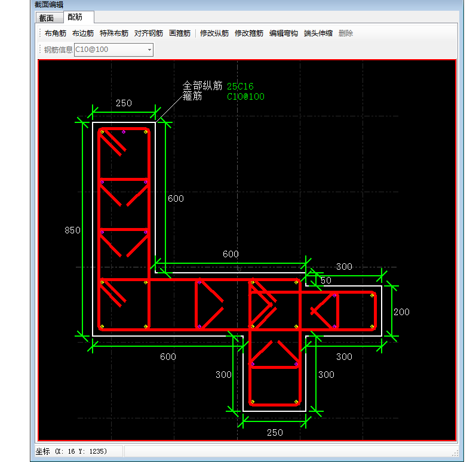Click the green C10@100 stirrup annotation
This screenshot has height=462, width=476.
[245, 97]
